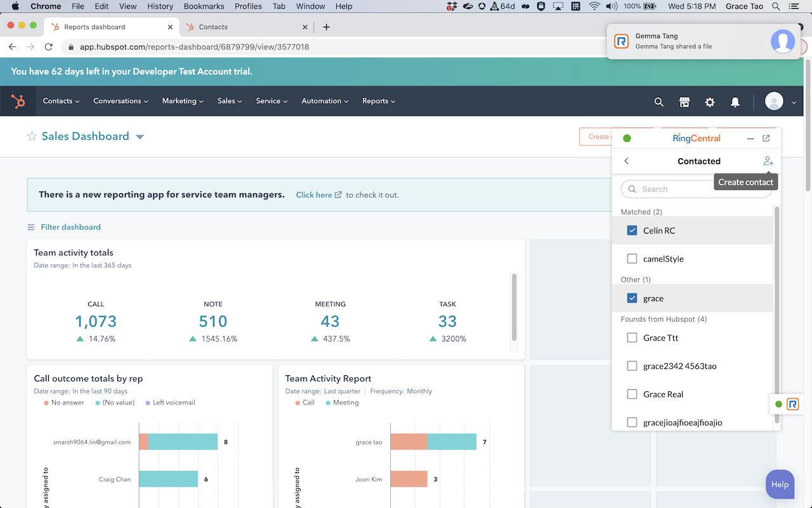Go back using the RingCentral chevron arrow
The height and width of the screenshot is (508, 812).
626,161
